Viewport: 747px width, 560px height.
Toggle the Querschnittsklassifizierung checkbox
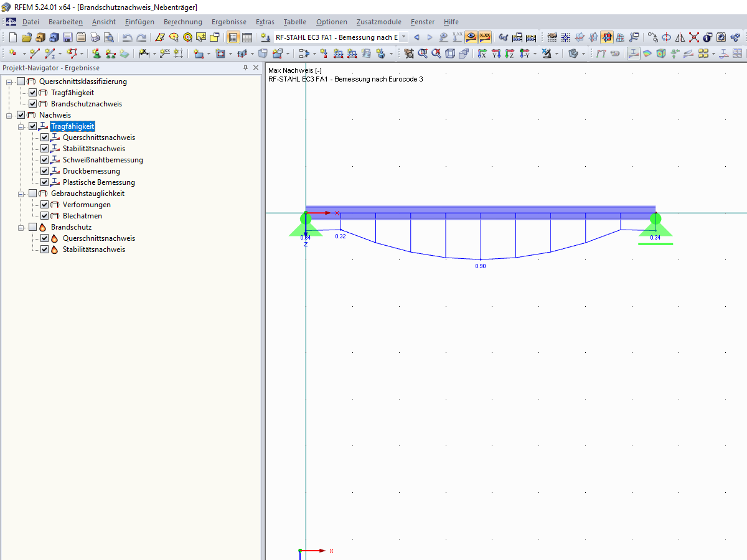pyautogui.click(x=21, y=82)
